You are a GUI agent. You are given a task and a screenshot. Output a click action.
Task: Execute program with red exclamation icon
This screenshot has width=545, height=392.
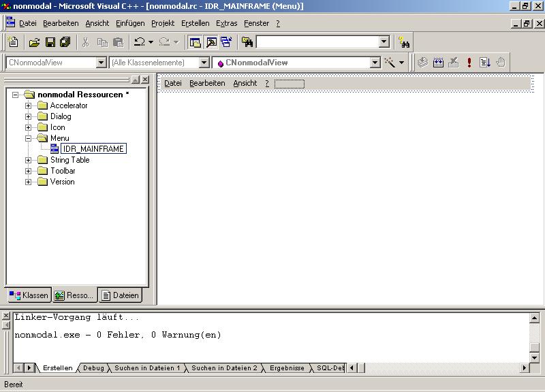(x=469, y=63)
